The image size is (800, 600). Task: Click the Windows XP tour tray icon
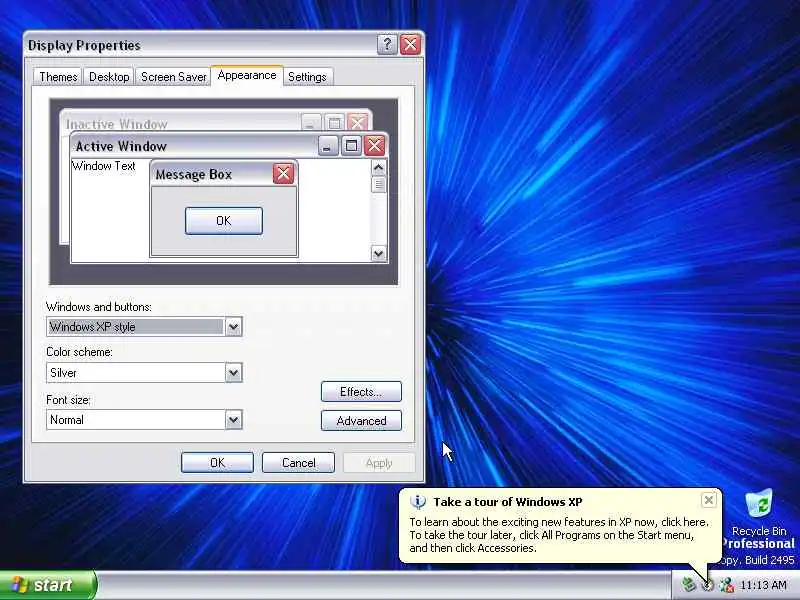708,585
